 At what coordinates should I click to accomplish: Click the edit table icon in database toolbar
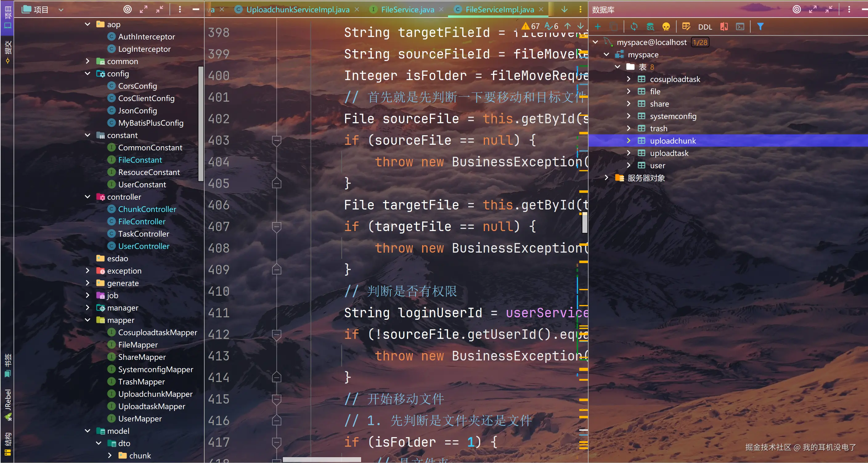click(x=686, y=26)
